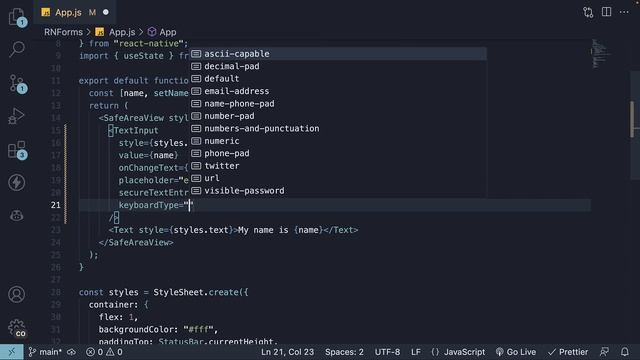Choose the default keyboard suggestion
The image size is (640, 360).
[338, 79]
